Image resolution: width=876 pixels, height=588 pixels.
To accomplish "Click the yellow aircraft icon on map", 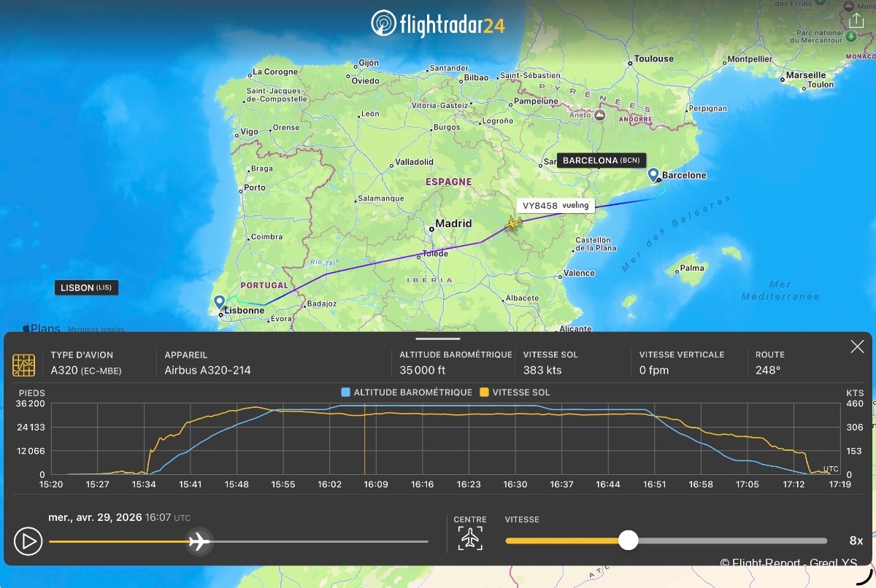I will [x=513, y=223].
